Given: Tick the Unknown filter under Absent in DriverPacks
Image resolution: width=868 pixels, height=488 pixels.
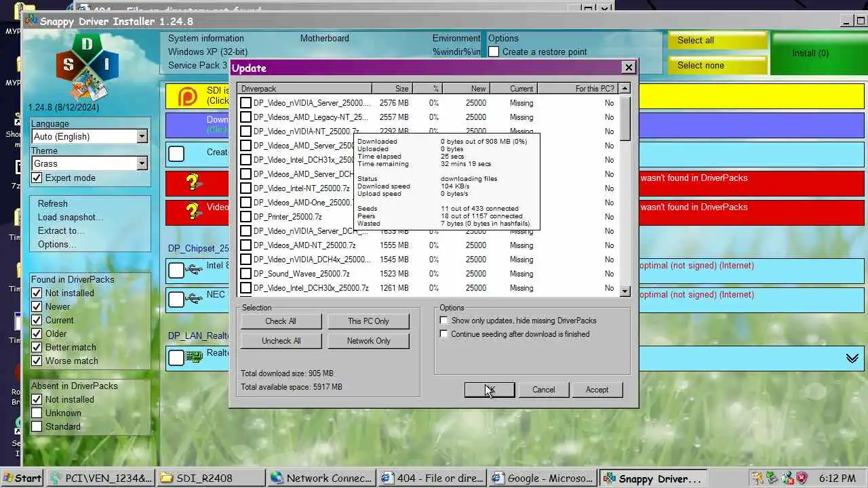Looking at the screenshot, I should pos(37,413).
